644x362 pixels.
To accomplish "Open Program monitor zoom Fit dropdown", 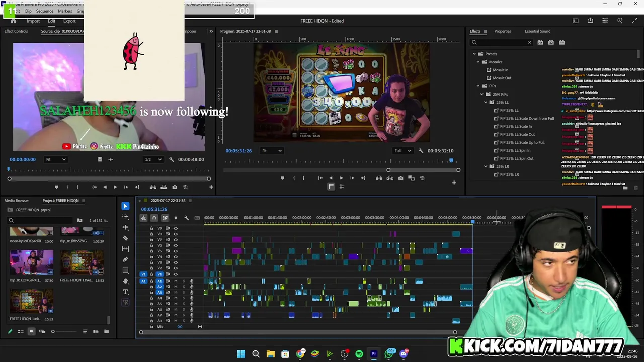I will (271, 151).
